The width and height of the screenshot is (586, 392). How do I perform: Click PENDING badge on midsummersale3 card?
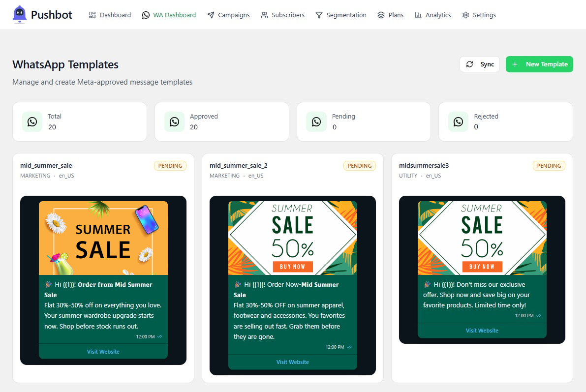[x=549, y=166]
